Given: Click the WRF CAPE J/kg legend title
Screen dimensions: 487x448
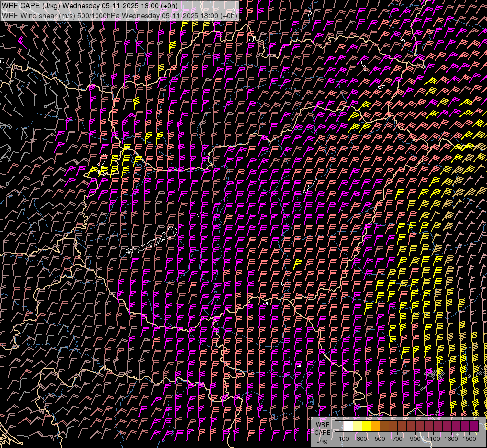Looking at the screenshot, I should tap(322, 432).
